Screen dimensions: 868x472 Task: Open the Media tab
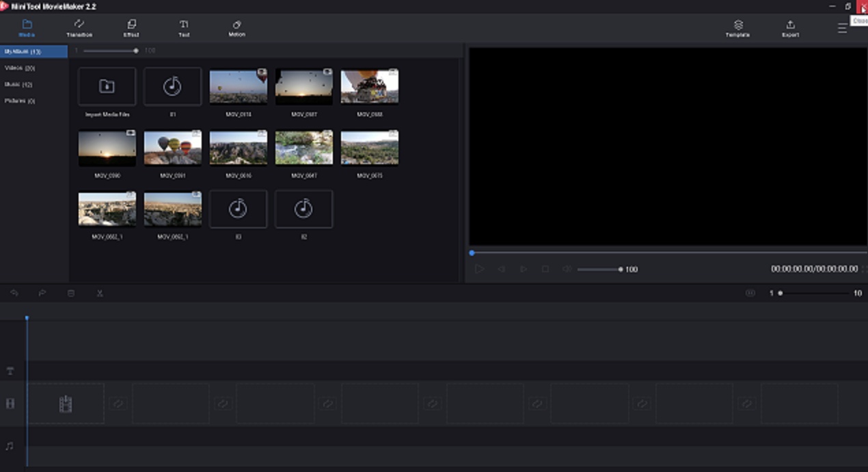click(27, 28)
